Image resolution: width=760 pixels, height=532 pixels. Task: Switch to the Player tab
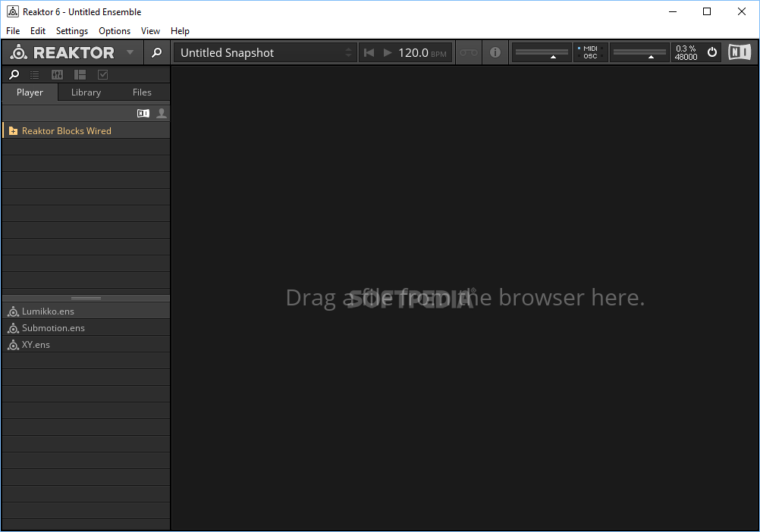(30, 92)
